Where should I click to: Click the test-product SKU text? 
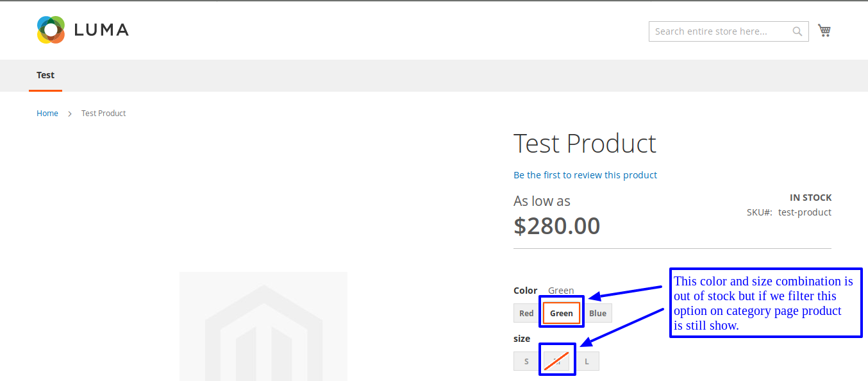coord(804,212)
